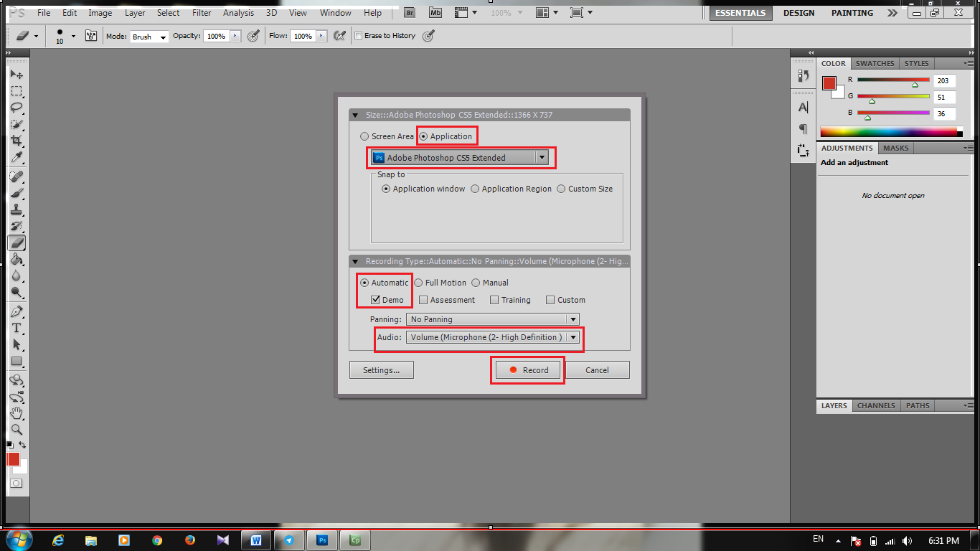Select the Paint Bucket tool
Image resolution: width=980 pixels, height=551 pixels.
click(x=17, y=259)
